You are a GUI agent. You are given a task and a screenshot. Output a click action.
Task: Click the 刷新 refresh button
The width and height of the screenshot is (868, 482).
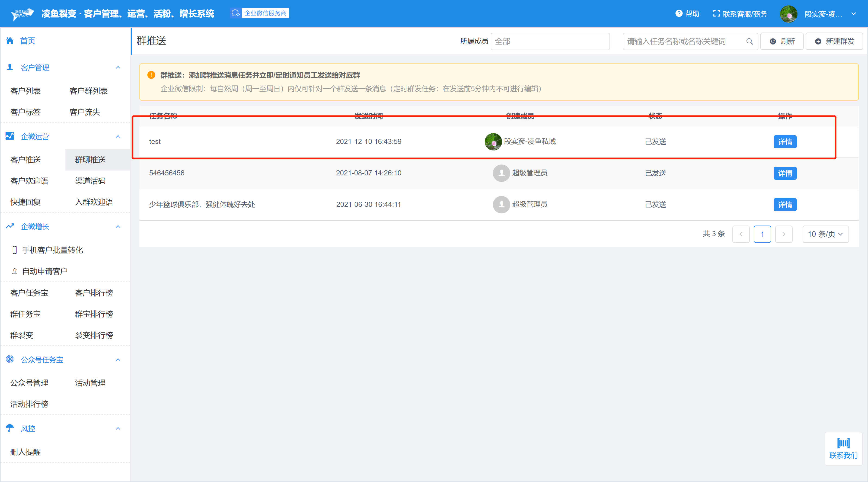pyautogui.click(x=782, y=41)
